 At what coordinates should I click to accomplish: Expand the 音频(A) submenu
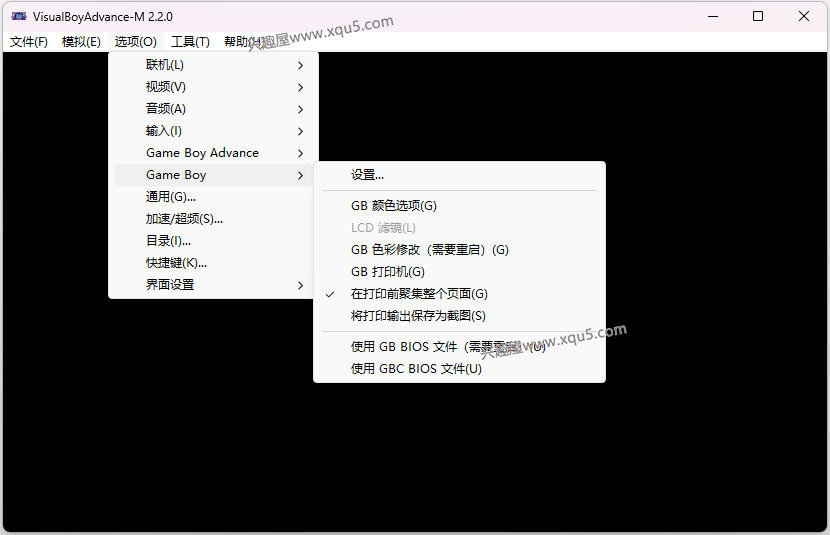[213, 109]
